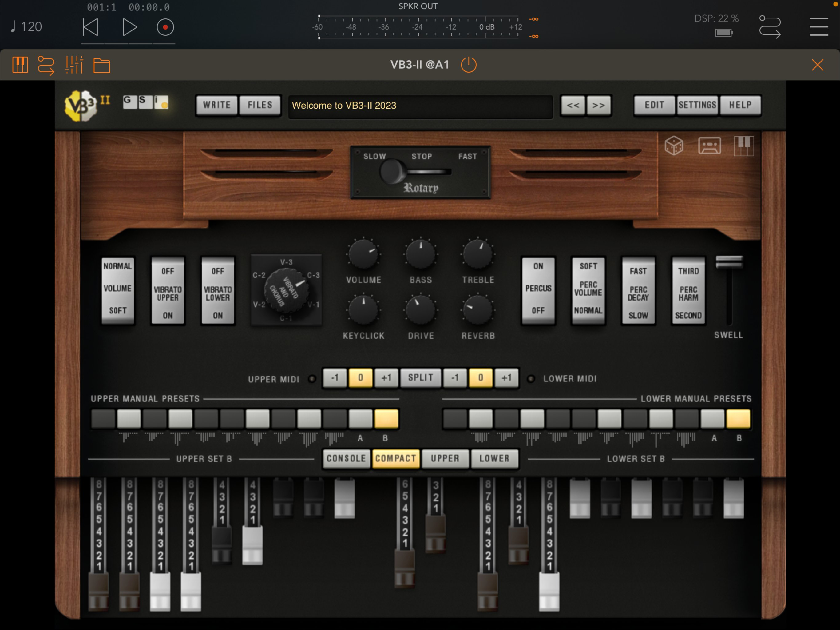Raise the upper MIDI octave with +1
Viewport: 840px width, 630px height.
(x=386, y=378)
